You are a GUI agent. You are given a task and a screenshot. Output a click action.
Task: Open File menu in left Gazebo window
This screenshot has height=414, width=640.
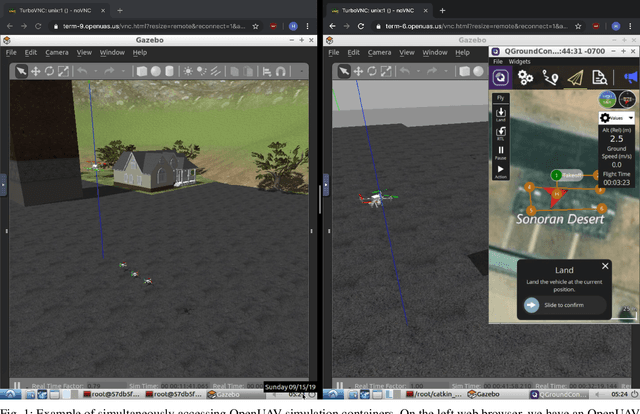11,52
